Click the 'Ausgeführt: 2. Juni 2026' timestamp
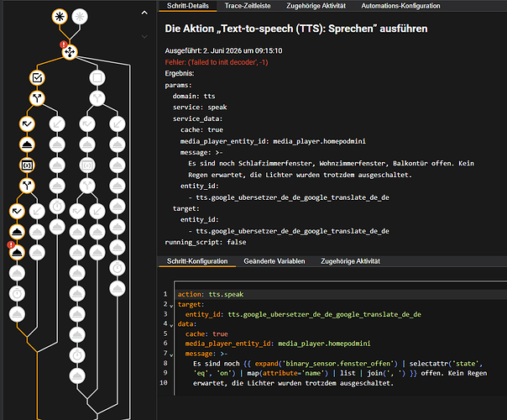507x420 pixels. pos(223,50)
